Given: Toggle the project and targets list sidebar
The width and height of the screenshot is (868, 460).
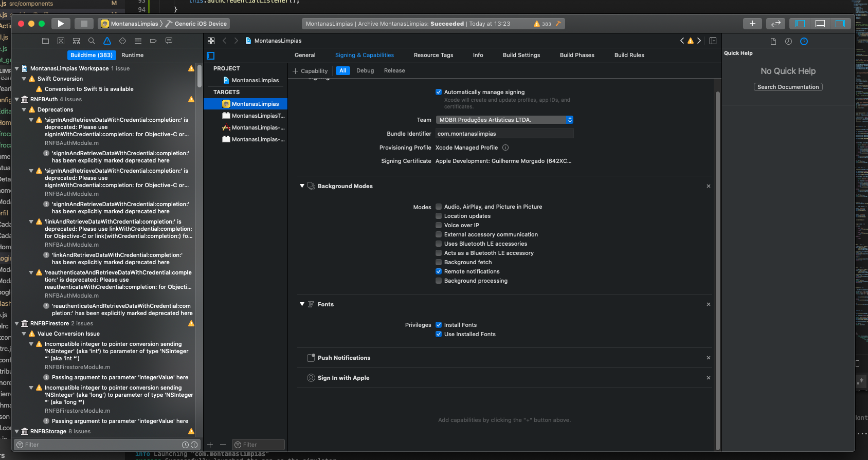Looking at the screenshot, I should (x=210, y=56).
